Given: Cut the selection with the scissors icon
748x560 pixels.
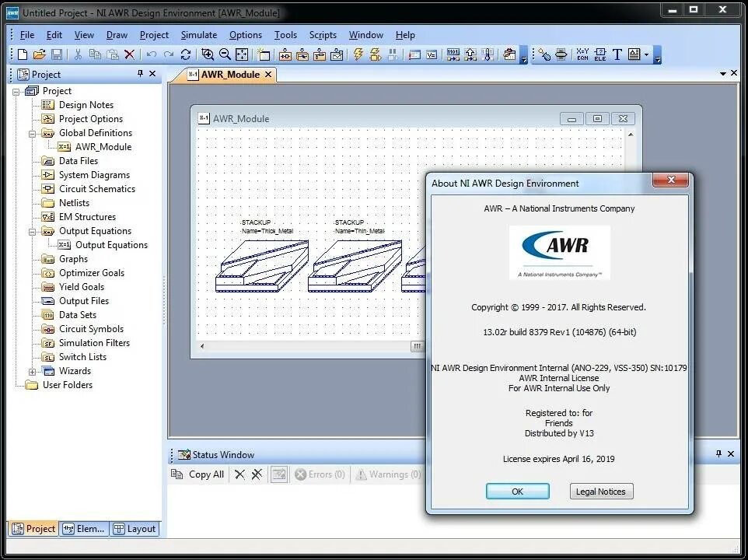Looking at the screenshot, I should (x=79, y=54).
